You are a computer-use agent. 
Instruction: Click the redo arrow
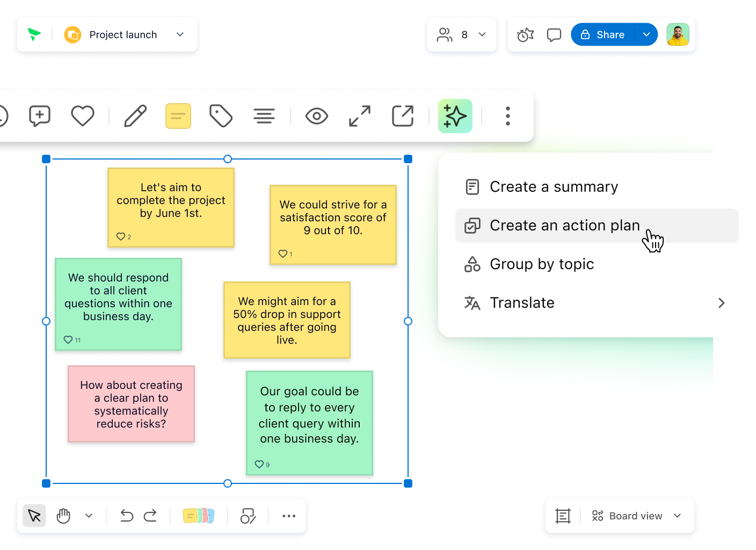pos(150,516)
